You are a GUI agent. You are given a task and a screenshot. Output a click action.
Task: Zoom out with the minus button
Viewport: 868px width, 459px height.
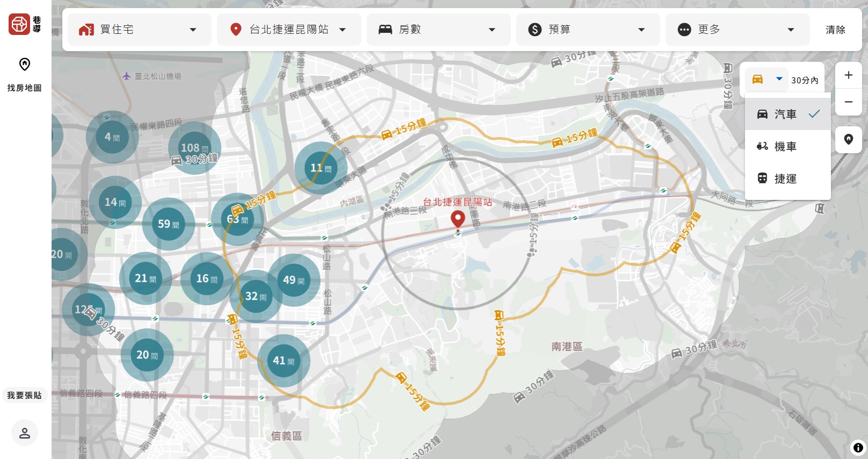tap(849, 102)
